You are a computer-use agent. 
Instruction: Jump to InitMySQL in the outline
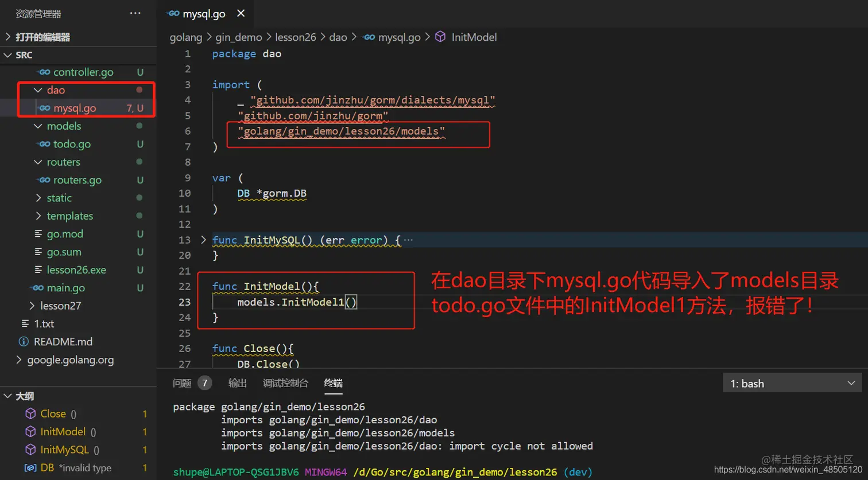click(x=64, y=450)
